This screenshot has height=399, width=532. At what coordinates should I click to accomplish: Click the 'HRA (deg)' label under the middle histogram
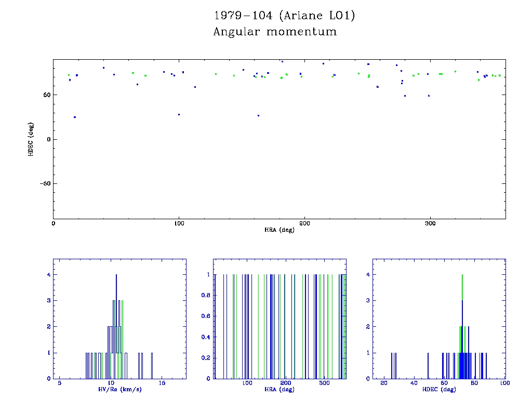coord(279,389)
